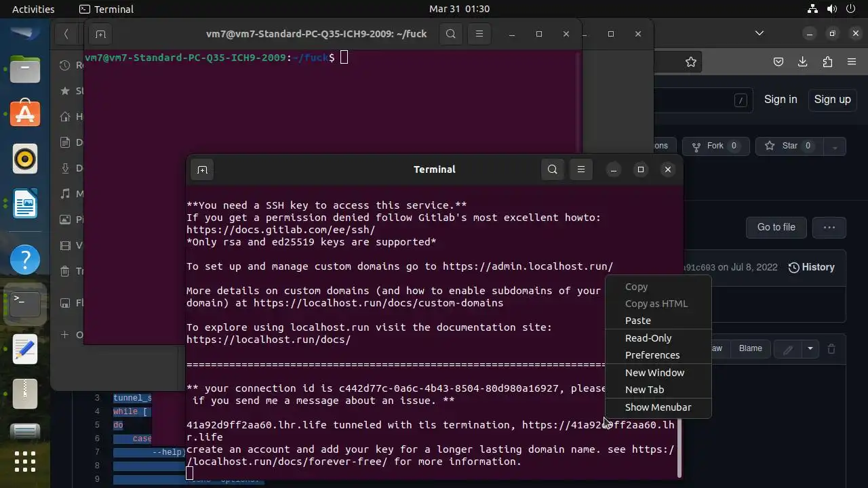Open Firefox downloads panel
This screenshot has width=868, height=488.
pyautogui.click(x=803, y=62)
